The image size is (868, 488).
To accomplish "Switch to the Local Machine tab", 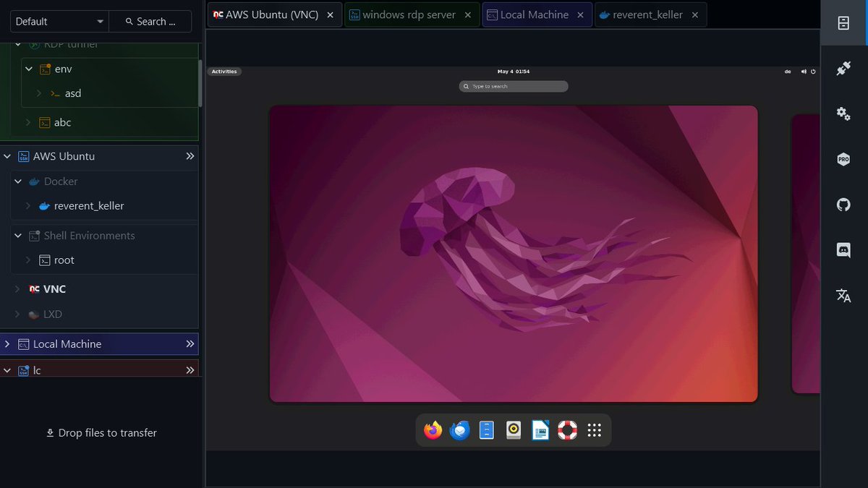I will pyautogui.click(x=537, y=14).
